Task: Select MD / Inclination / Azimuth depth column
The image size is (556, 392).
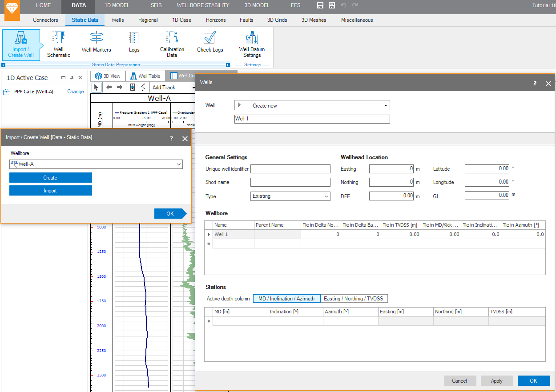Action: [x=286, y=299]
